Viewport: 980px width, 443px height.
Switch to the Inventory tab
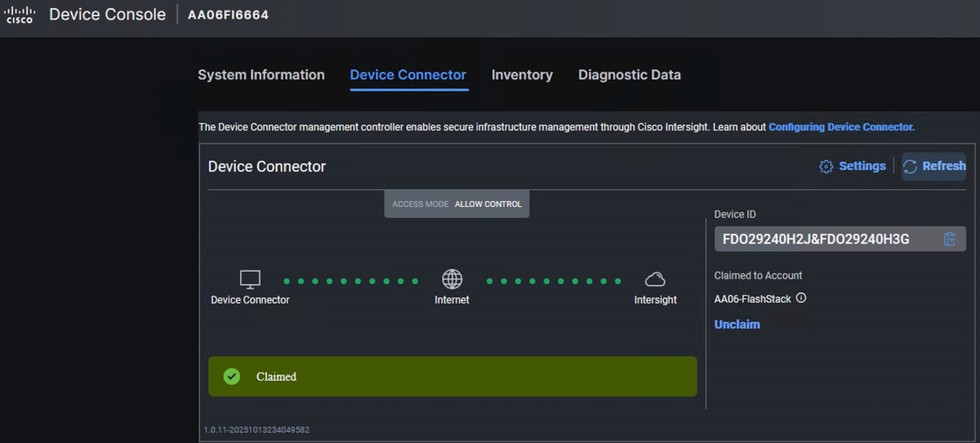point(522,75)
